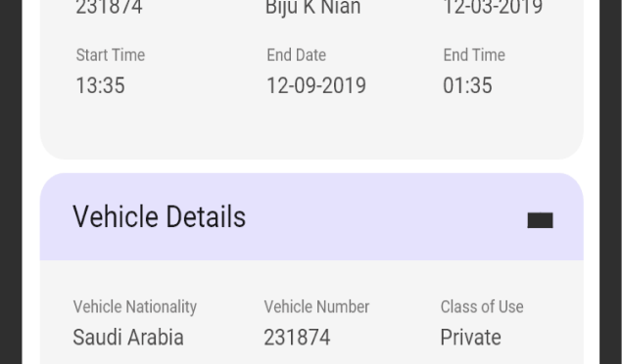This screenshot has height=364, width=622.
Task: Select the 12-03-2019 date at top
Action: tap(493, 7)
